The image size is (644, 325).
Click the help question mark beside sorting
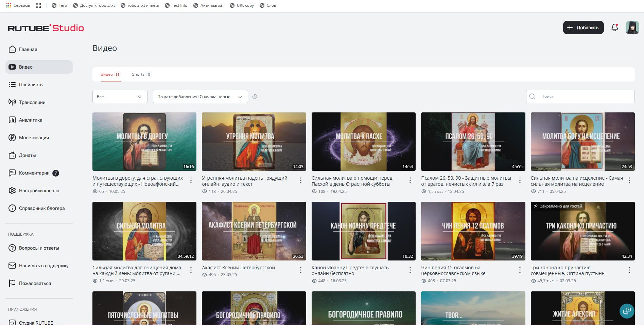coord(255,97)
